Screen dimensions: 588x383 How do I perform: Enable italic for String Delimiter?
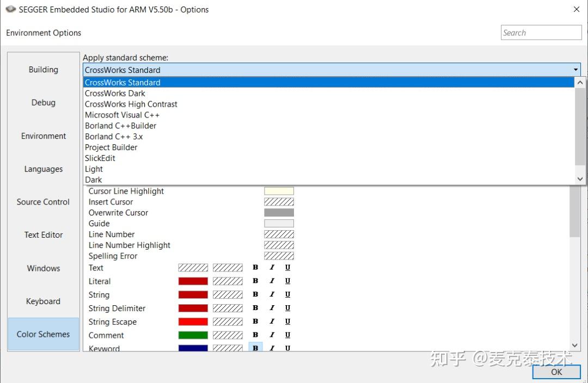coord(272,308)
